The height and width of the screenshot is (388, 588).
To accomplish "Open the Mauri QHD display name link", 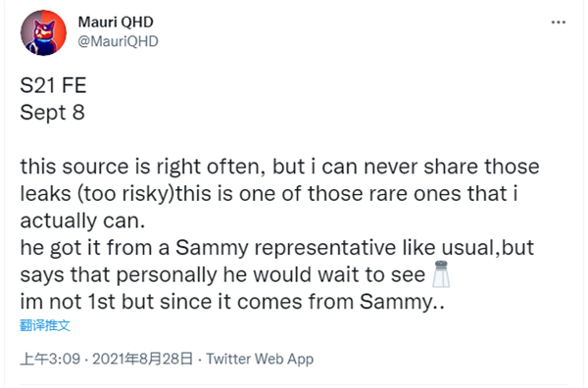I will [x=116, y=23].
